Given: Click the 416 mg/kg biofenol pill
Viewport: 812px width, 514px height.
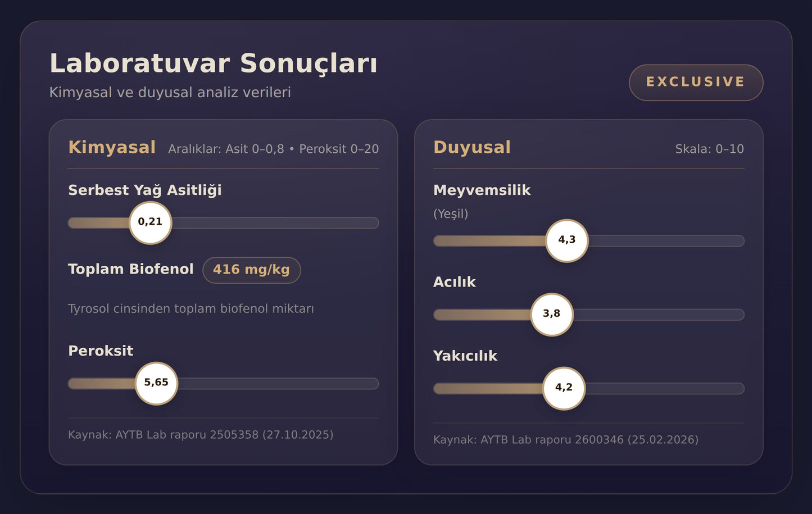Looking at the screenshot, I should pos(251,270).
